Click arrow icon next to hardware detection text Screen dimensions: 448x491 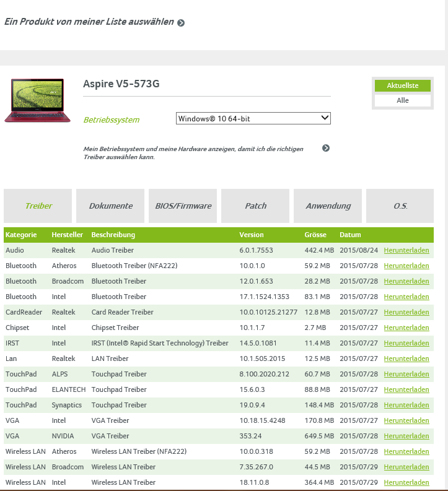(x=326, y=148)
